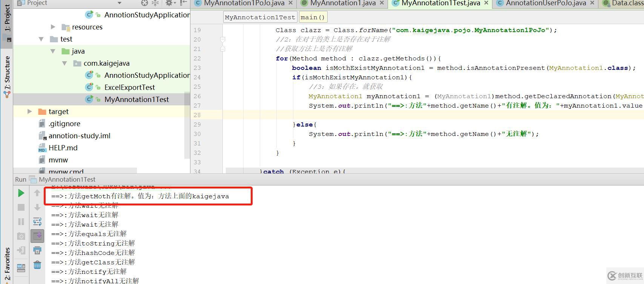This screenshot has width=644, height=284.
Task: Open ExcelExportTest in the project tree
Action: pos(129,87)
